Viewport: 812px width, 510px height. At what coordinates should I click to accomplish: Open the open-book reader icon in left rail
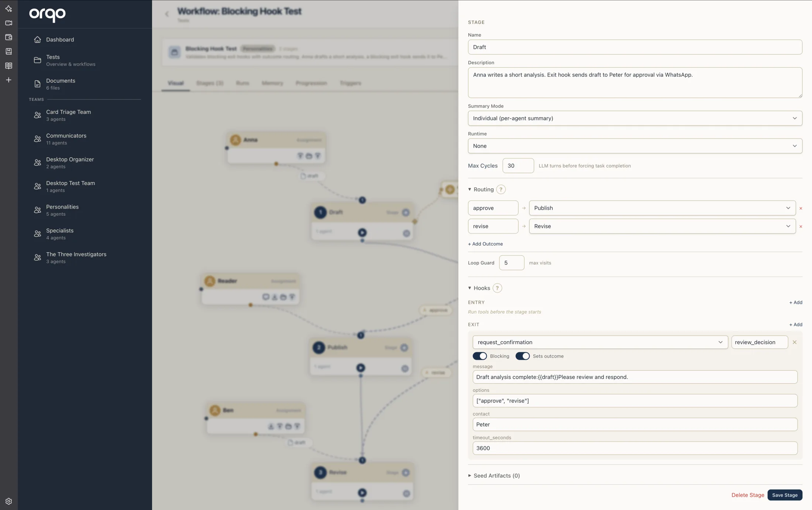point(8,66)
